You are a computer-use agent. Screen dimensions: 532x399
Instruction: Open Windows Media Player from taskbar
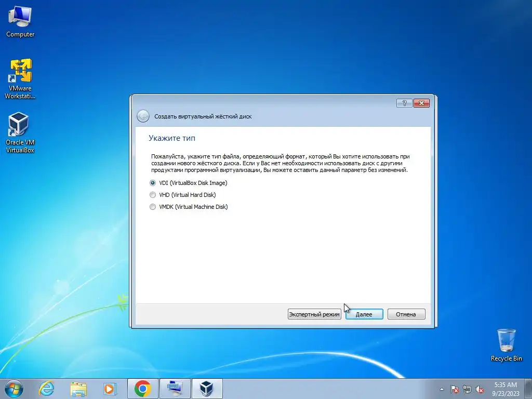click(110, 389)
